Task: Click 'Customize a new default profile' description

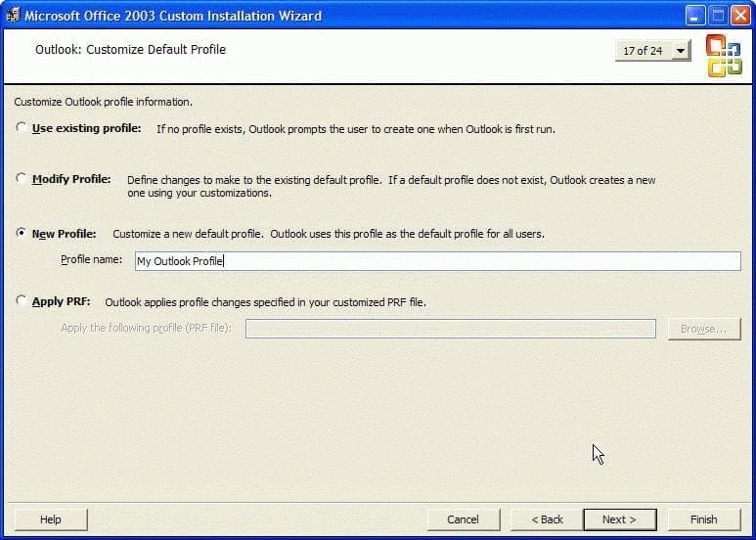Action: 329,234
